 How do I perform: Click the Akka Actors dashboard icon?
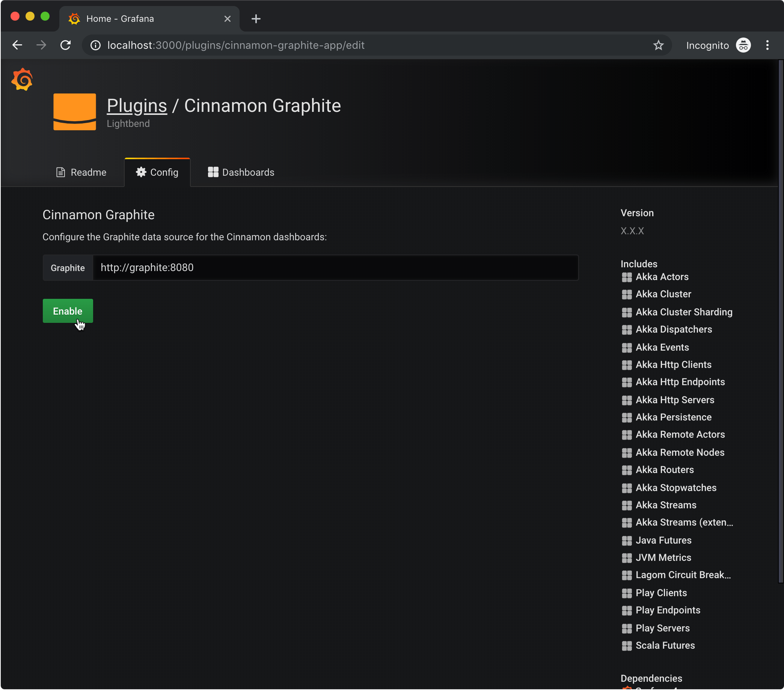tap(626, 277)
